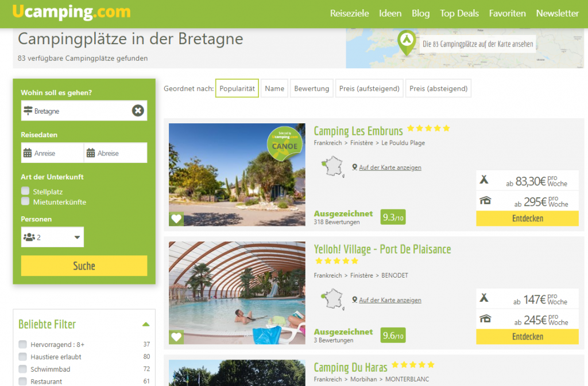Click the France map icon for Yelloh! Village
The height and width of the screenshot is (386, 588).
333,299
